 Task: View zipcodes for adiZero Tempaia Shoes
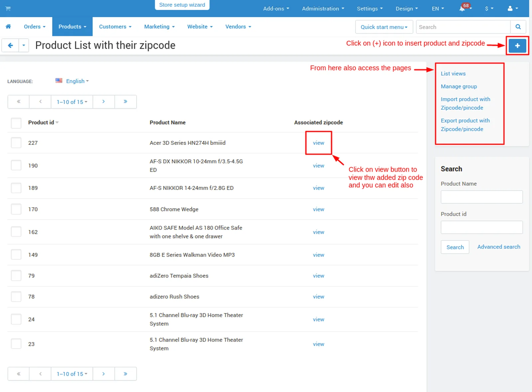(x=319, y=276)
